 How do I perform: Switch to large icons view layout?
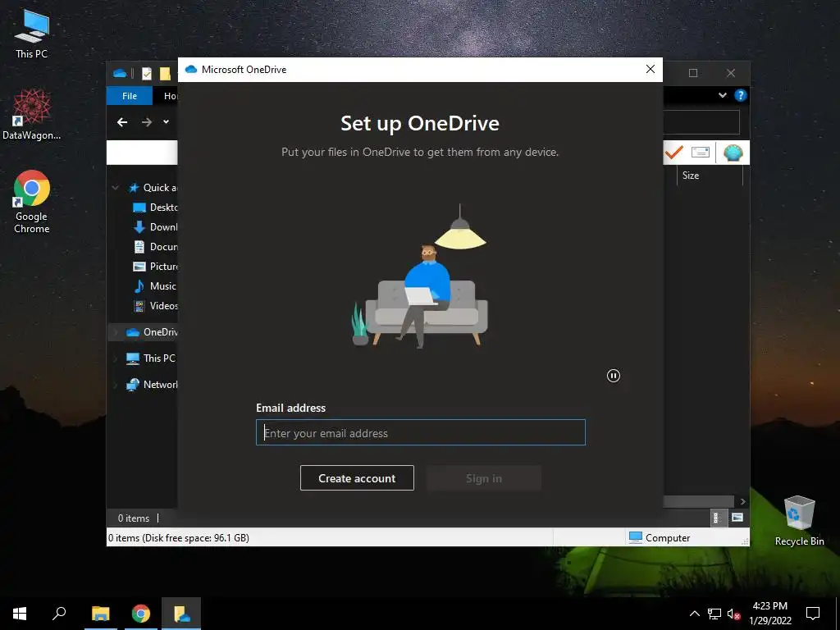pos(737,518)
